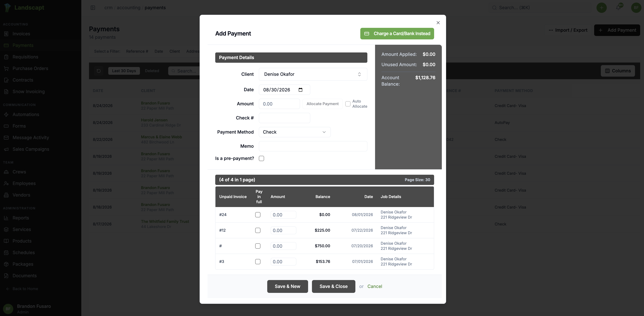Click the Snow Invoicing icon

(6, 92)
